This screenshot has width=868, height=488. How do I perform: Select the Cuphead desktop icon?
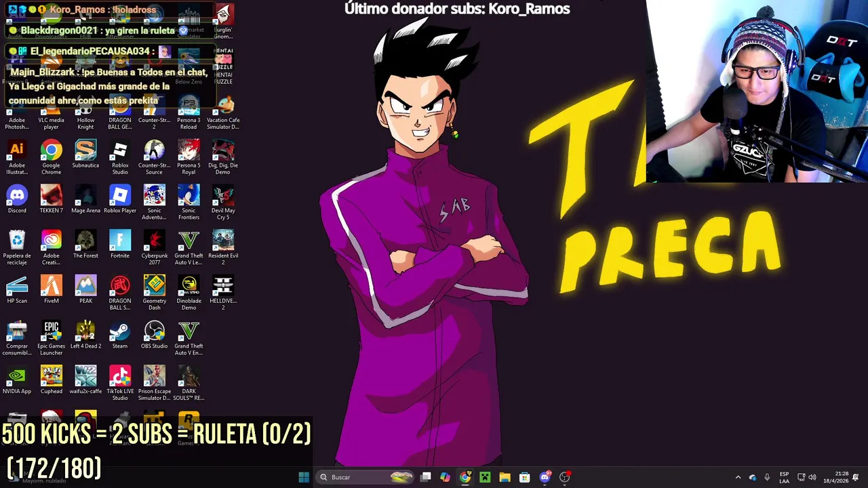tap(51, 380)
